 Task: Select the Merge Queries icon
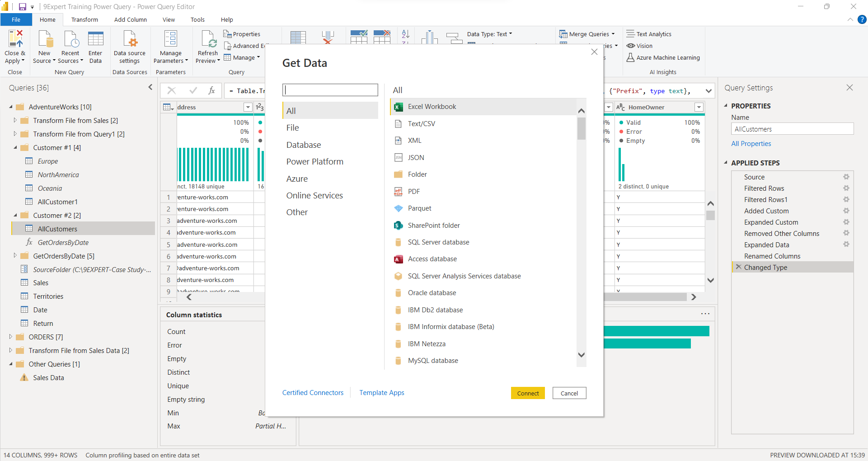(x=563, y=33)
